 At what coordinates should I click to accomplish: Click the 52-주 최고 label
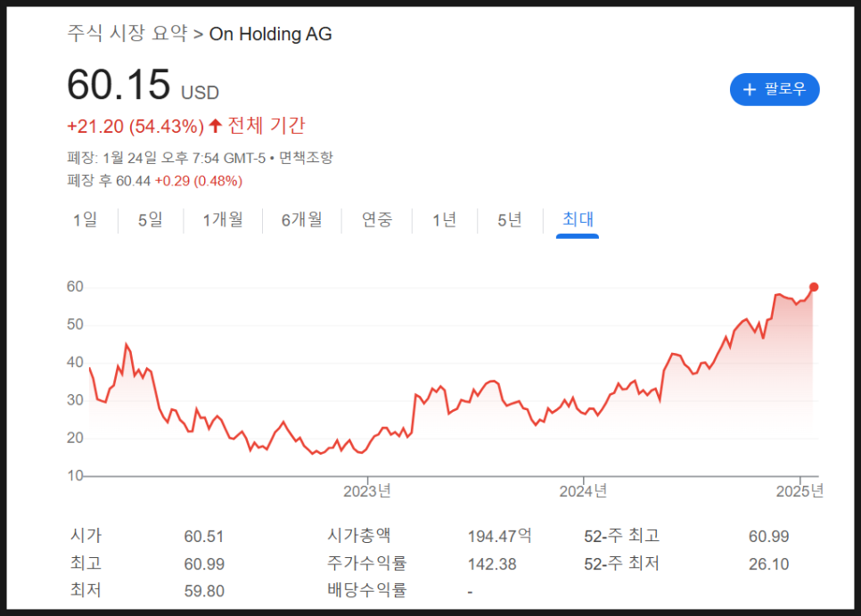point(621,536)
